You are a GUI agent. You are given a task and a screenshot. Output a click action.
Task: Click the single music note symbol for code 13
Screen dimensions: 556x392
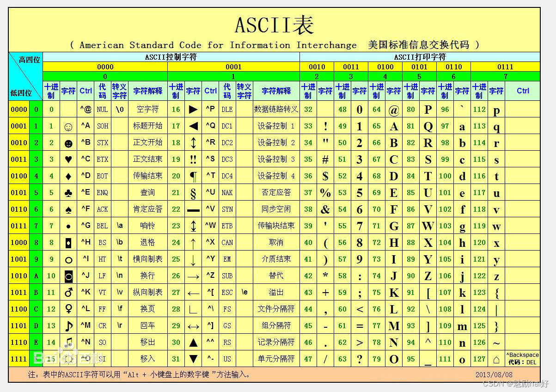[x=69, y=326]
